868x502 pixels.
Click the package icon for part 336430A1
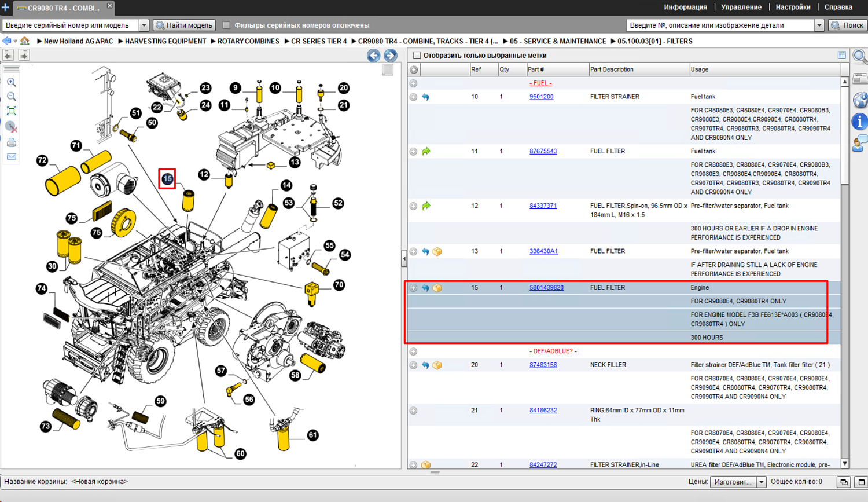click(437, 252)
